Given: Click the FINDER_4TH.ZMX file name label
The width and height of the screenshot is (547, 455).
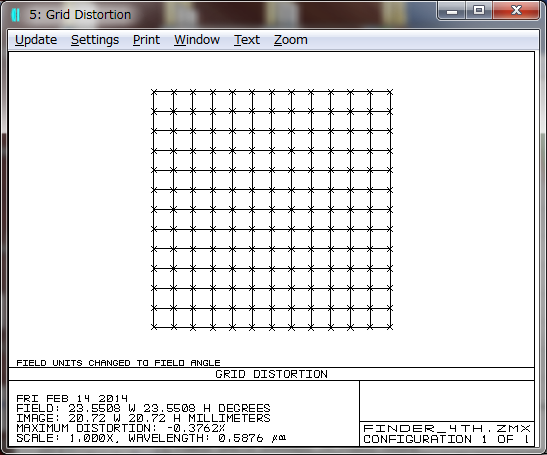Looking at the screenshot, I should (x=447, y=428).
